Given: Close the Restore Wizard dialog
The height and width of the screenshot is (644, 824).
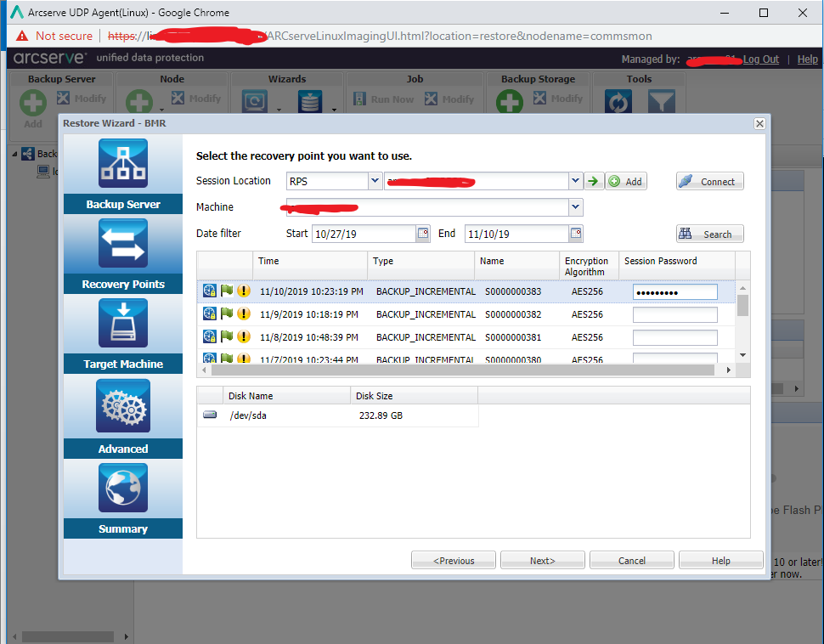Looking at the screenshot, I should [x=759, y=123].
